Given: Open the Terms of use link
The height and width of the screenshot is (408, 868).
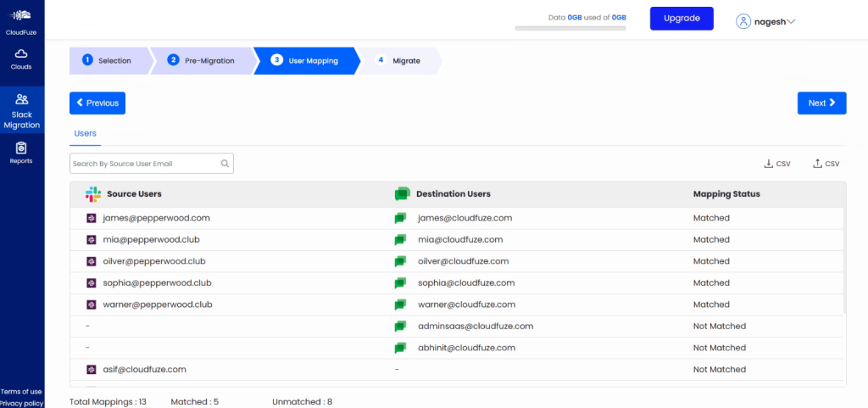Looking at the screenshot, I should click(21, 391).
